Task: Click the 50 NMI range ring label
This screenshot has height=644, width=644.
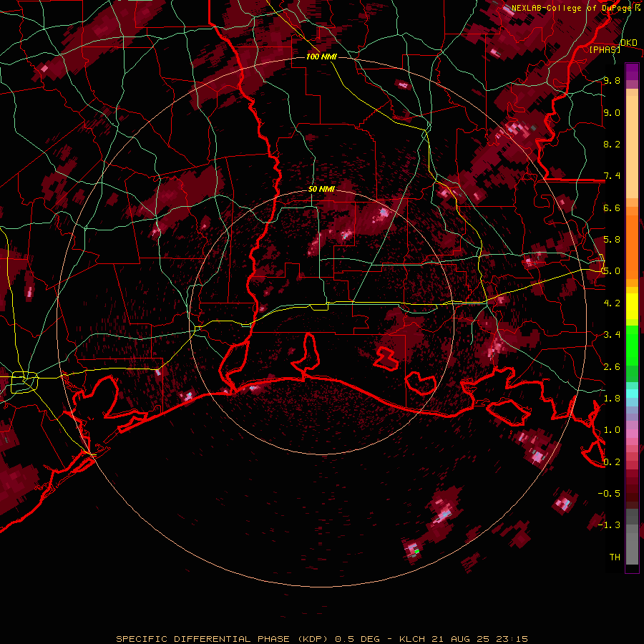Action: click(x=321, y=189)
